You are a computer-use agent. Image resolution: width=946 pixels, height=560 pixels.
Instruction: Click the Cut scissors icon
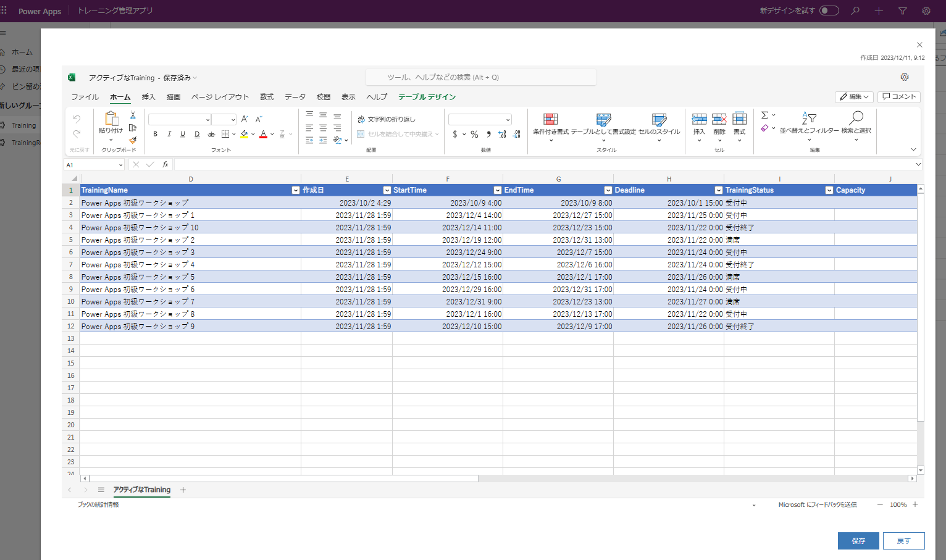[133, 115]
